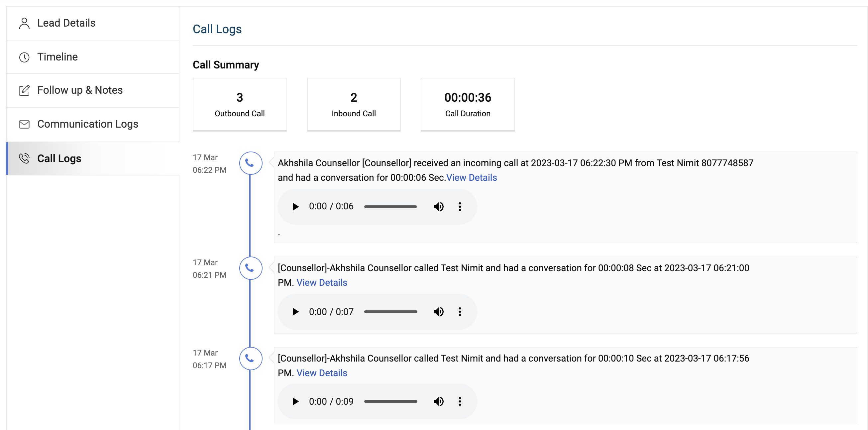Open more options for 0:06 recording
The height and width of the screenshot is (430, 868).
460,207
